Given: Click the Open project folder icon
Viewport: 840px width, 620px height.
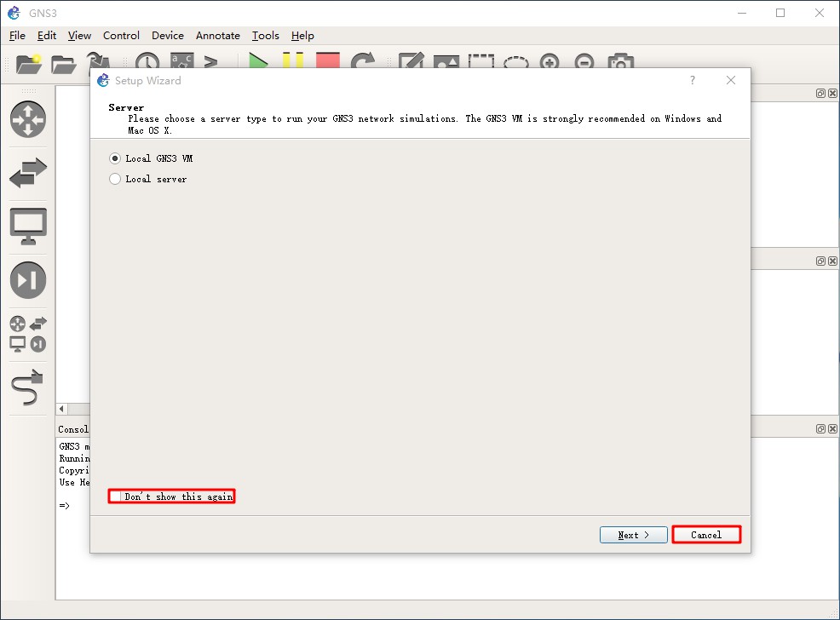Looking at the screenshot, I should (x=63, y=64).
